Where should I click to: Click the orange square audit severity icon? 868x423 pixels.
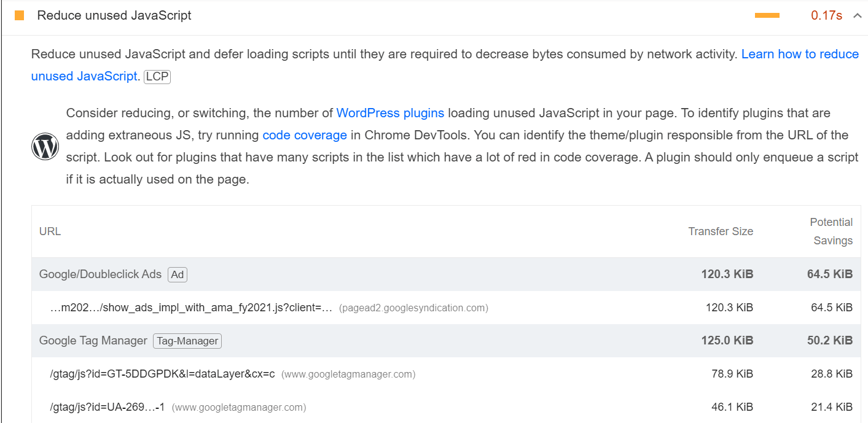pos(19,15)
